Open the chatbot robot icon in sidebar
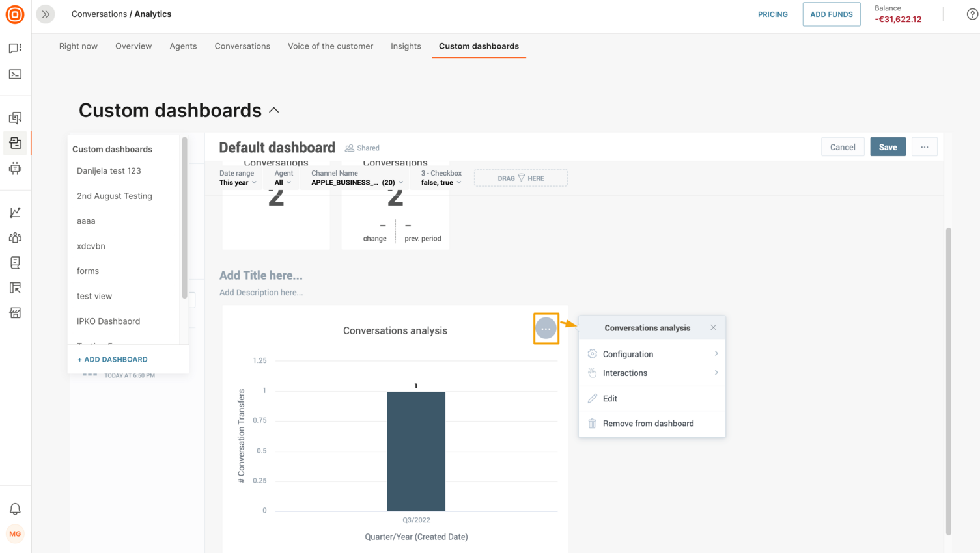This screenshot has width=980, height=553. (x=15, y=169)
